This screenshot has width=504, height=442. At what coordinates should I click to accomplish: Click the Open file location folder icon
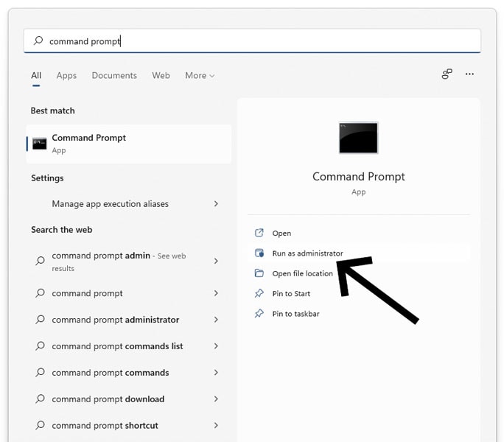[x=259, y=273]
